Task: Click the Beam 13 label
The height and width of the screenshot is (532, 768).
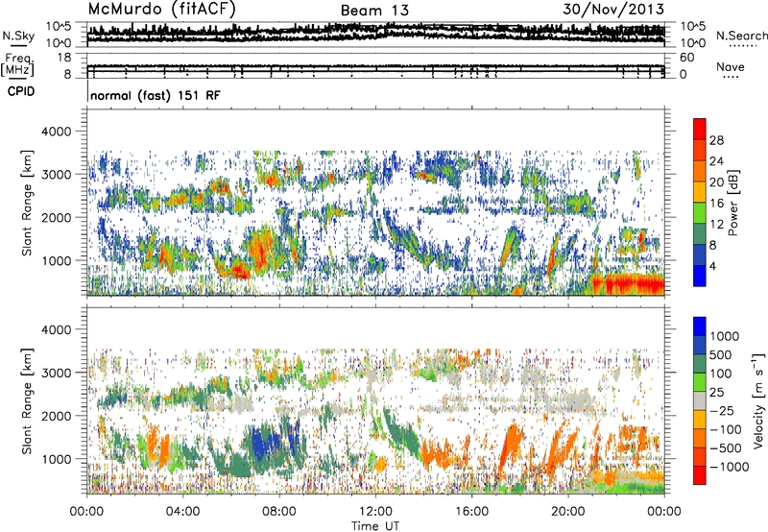Action: 374,11
